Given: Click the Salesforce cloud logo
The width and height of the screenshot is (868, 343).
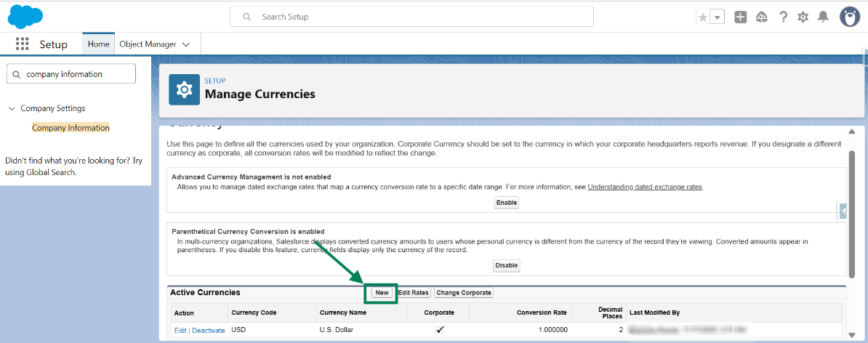Looking at the screenshot, I should [25, 16].
